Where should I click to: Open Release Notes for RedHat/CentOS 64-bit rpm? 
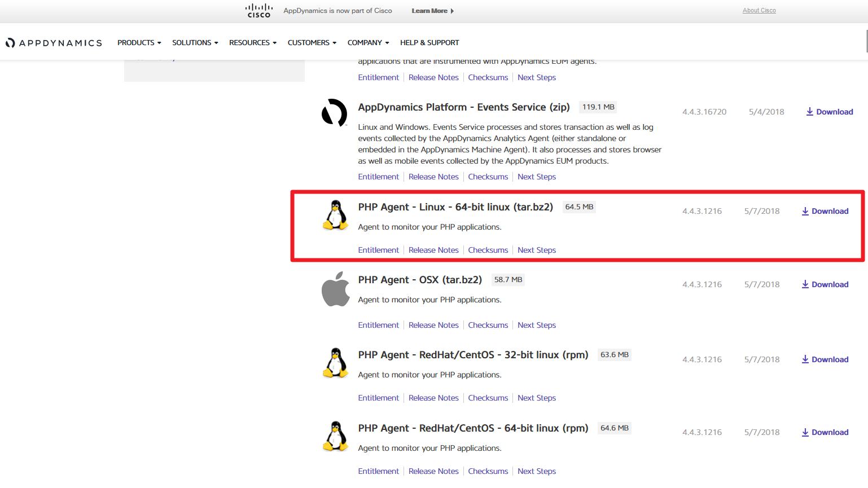(433, 471)
